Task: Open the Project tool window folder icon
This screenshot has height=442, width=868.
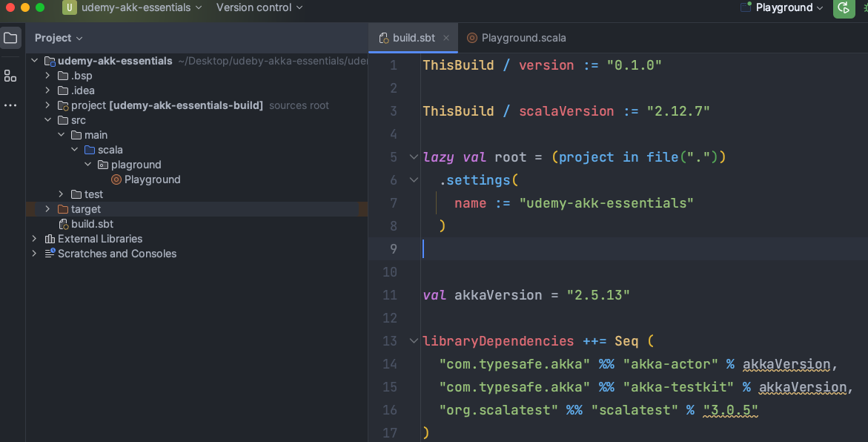Action: coord(10,38)
